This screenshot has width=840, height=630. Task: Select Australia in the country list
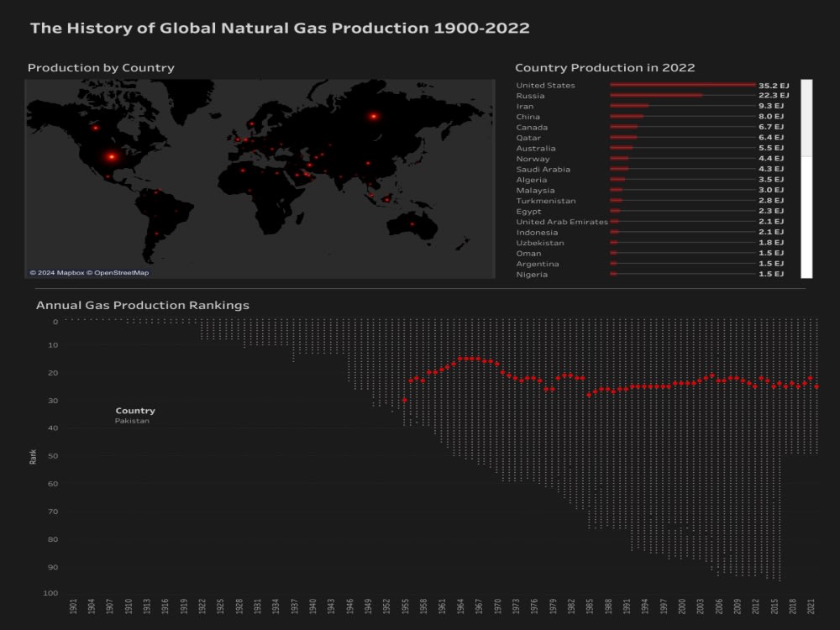coord(536,149)
